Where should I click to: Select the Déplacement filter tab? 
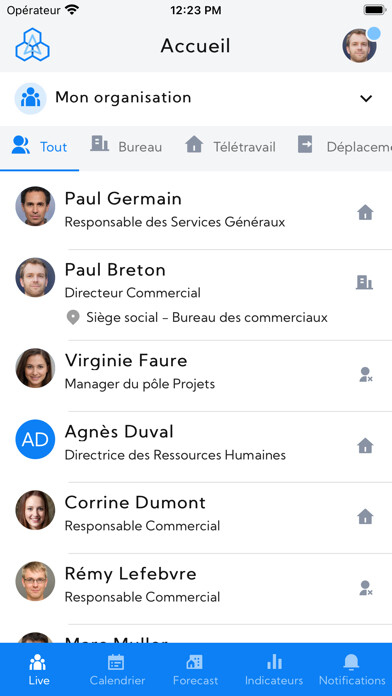[x=344, y=146]
